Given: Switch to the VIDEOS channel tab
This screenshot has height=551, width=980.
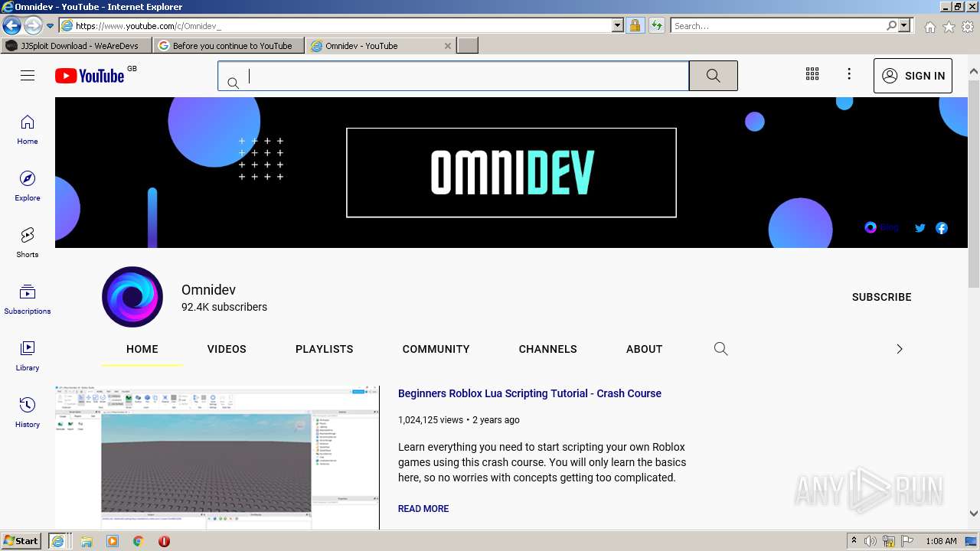Looking at the screenshot, I should pos(227,349).
